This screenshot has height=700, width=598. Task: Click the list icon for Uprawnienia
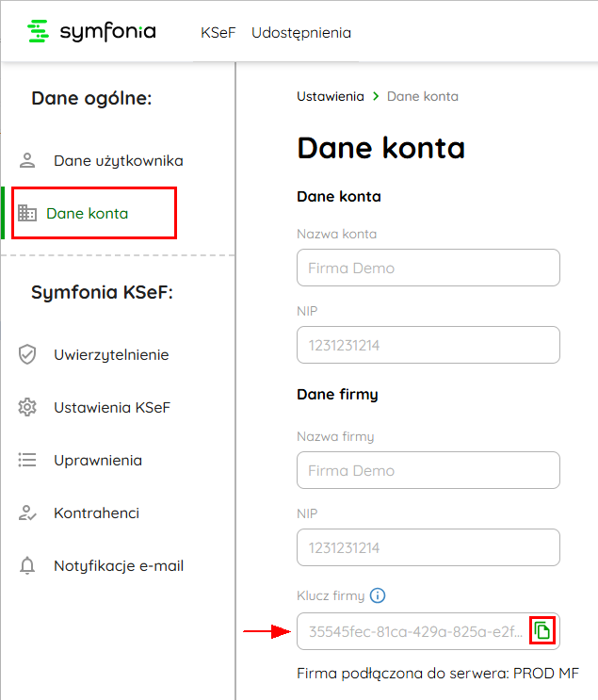click(27, 460)
